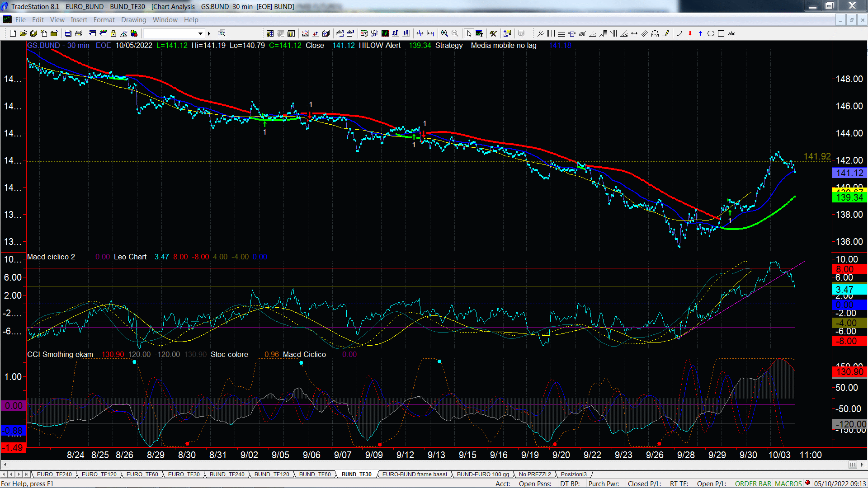This screenshot has width=868, height=488.
Task: Switch to the BUND_TF60 workspace tab
Action: 315,474
